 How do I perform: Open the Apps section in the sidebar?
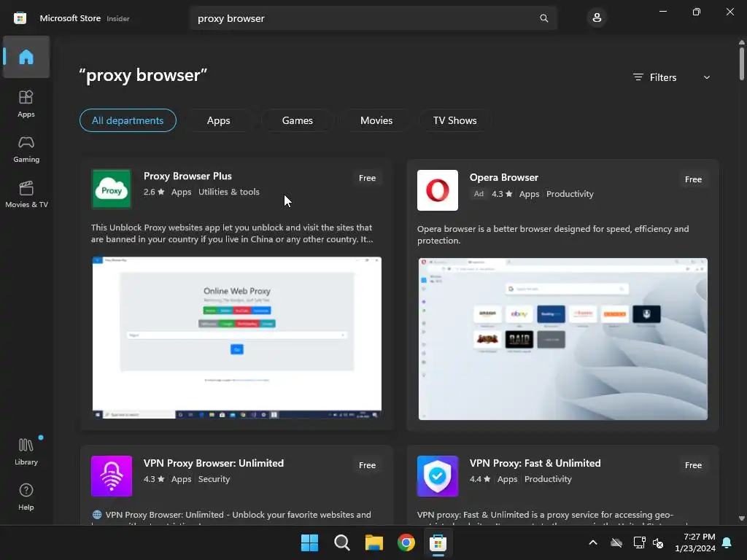coord(26,104)
